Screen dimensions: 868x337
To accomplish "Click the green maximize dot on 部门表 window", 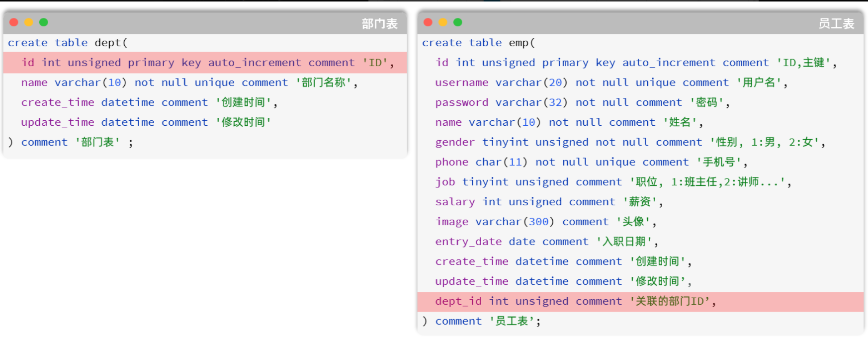I will [44, 22].
